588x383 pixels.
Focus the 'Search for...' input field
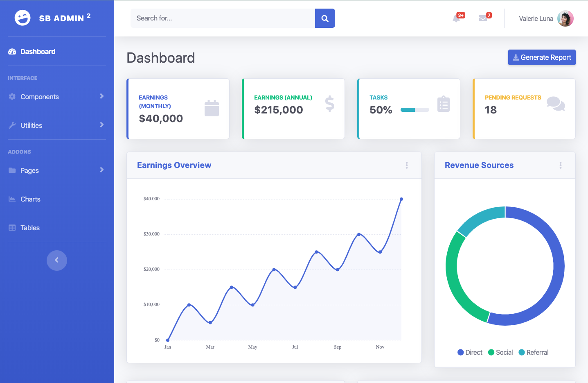point(223,18)
